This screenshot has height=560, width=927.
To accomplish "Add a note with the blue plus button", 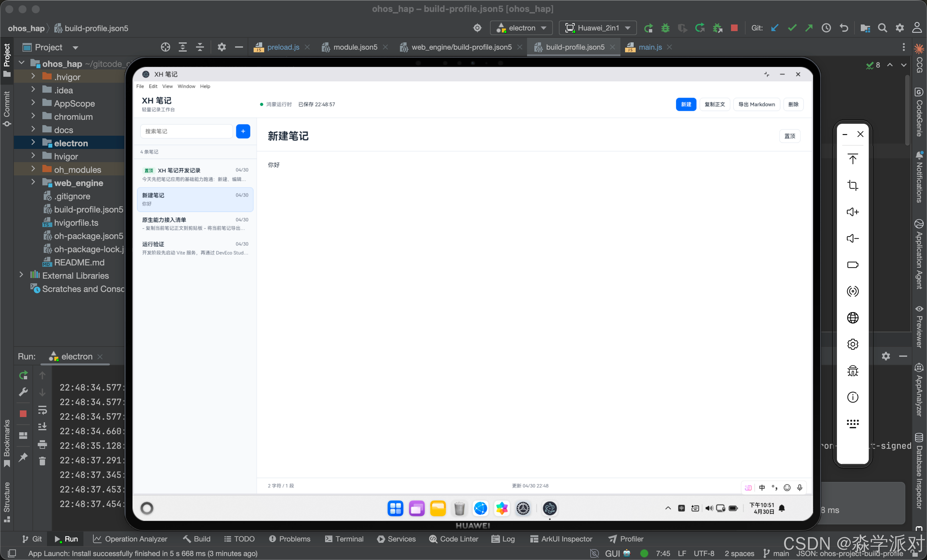I will click(x=243, y=131).
